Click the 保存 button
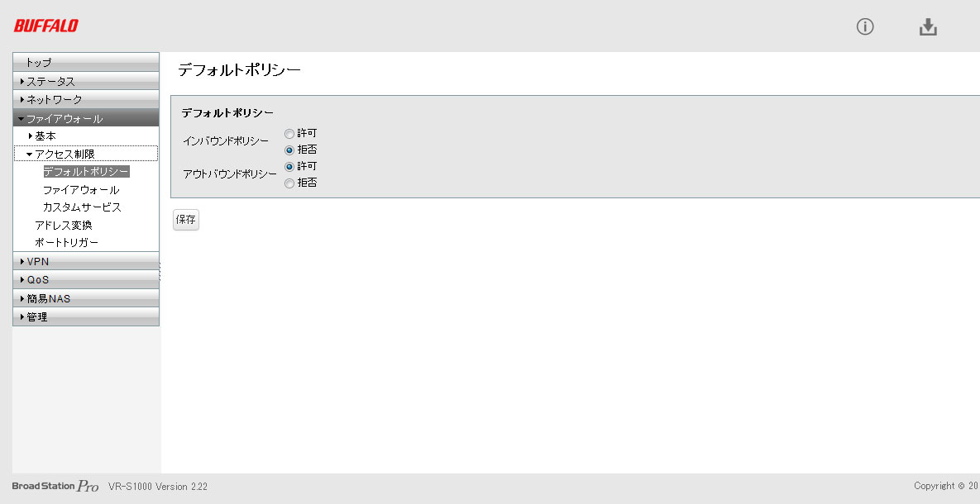 point(186,220)
